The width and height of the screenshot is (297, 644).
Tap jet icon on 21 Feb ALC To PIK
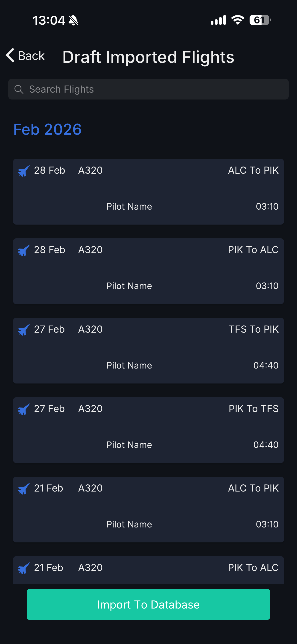tap(24, 489)
